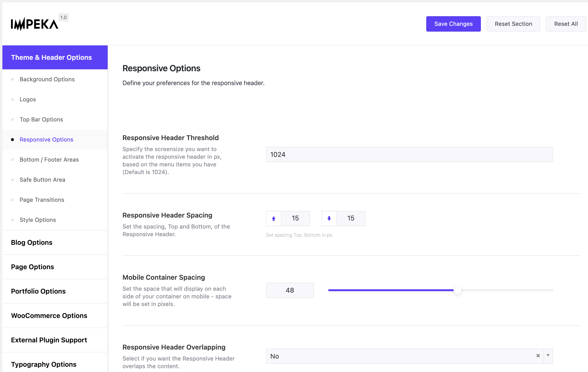The image size is (588, 372).
Task: Expand the Blog Options section
Action: pos(32,242)
